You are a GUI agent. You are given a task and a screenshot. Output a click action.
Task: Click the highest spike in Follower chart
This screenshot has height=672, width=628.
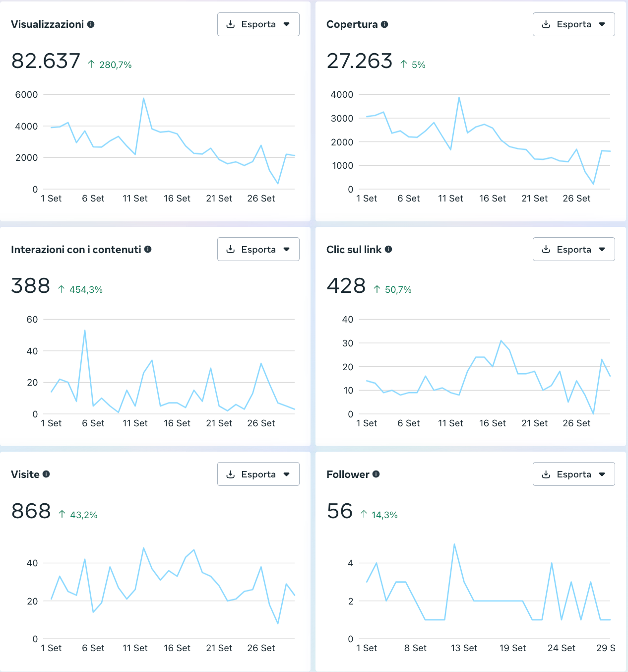click(454, 544)
